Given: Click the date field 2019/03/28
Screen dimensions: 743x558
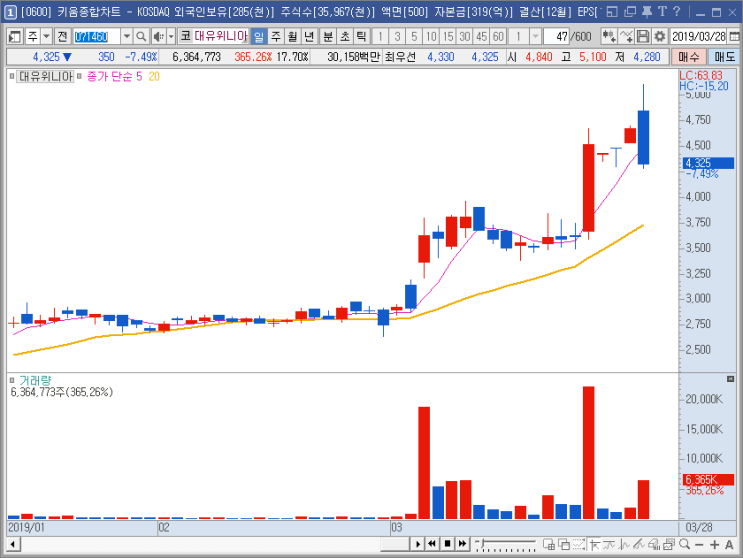Looking at the screenshot, I should point(699,36).
